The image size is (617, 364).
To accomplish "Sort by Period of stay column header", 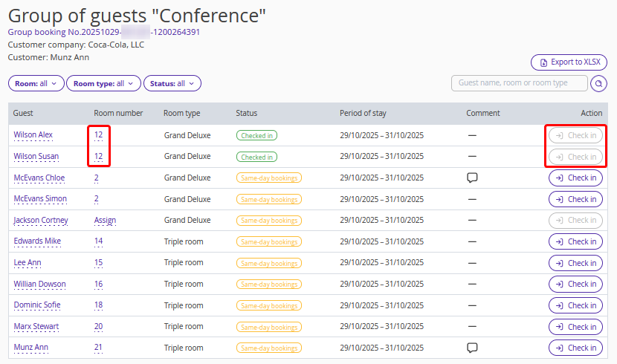I will click(363, 113).
